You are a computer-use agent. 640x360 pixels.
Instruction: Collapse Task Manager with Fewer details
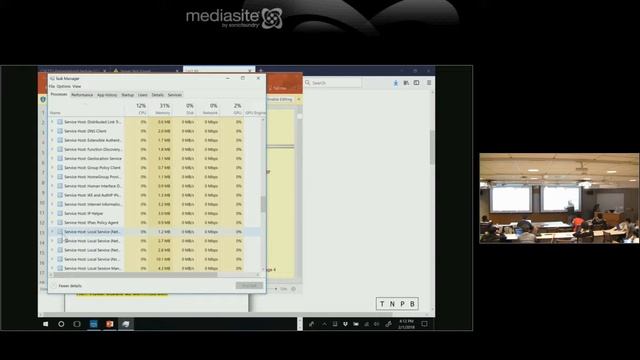[67, 286]
